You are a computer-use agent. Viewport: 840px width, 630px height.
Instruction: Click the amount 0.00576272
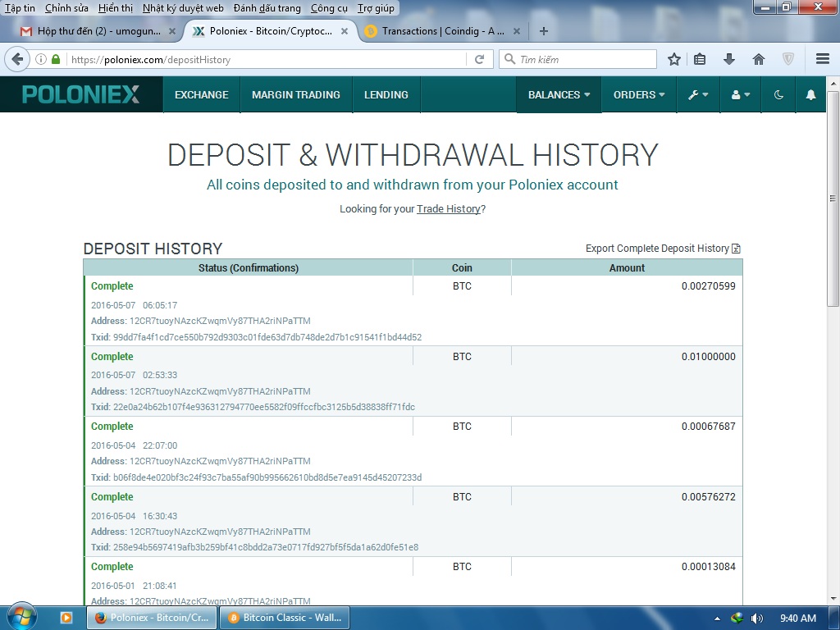point(708,497)
